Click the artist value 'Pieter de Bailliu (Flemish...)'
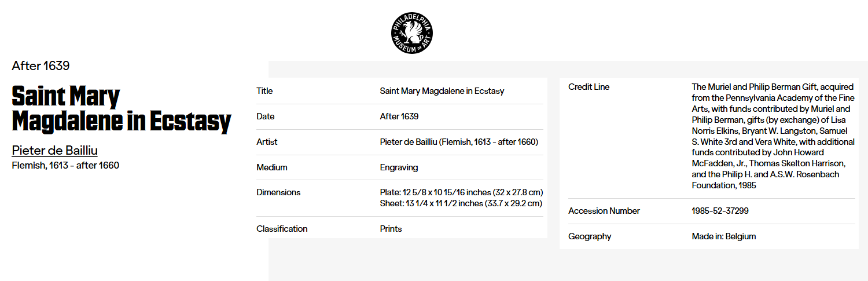Image resolution: width=868 pixels, height=281 pixels. click(459, 142)
